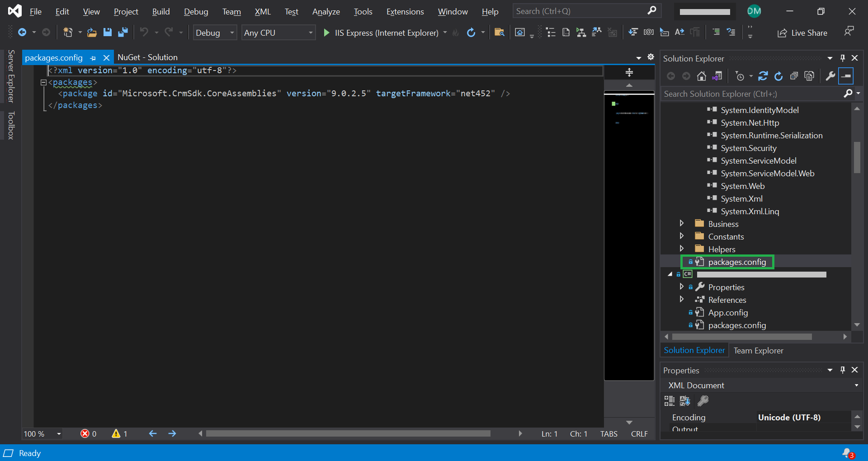Open the Debug configuration dropdown
This screenshot has width=868, height=461.
215,33
